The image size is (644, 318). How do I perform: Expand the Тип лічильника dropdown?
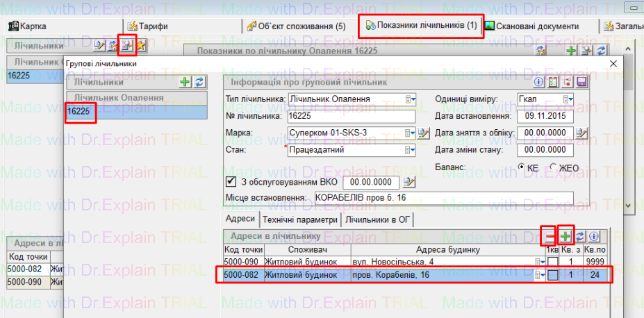coord(410,99)
